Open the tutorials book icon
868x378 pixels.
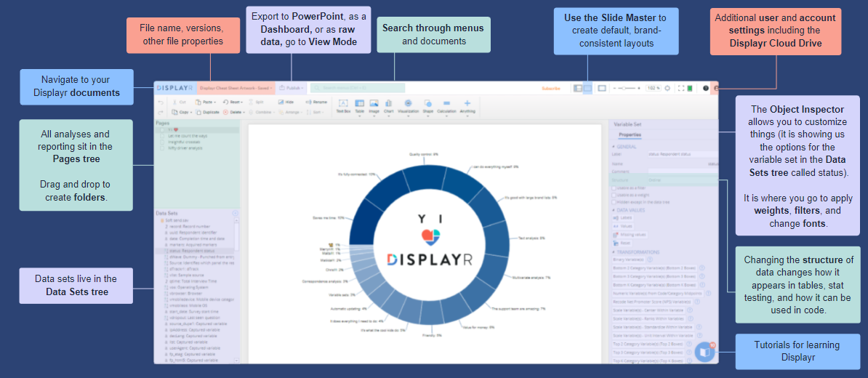click(704, 352)
